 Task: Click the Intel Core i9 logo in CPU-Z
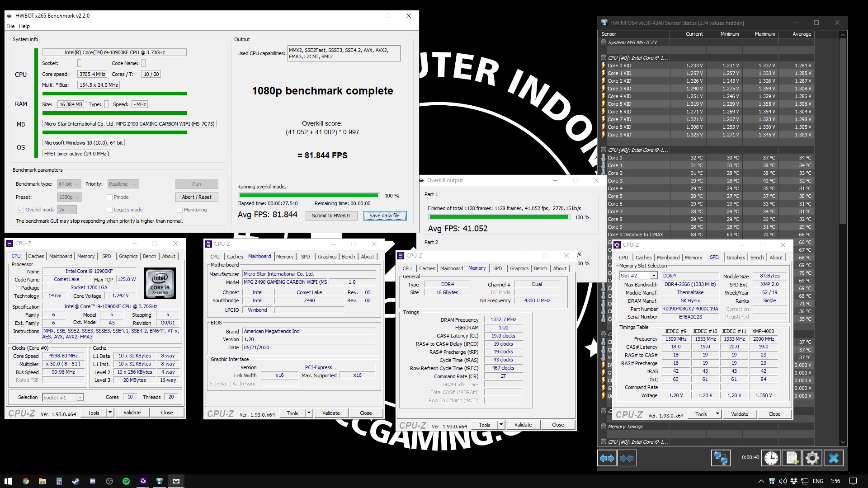tap(160, 284)
